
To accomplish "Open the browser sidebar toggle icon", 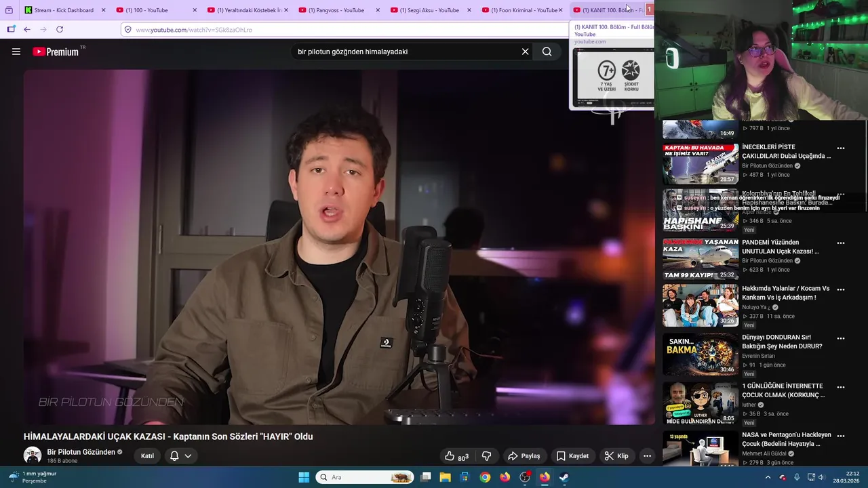I will pos(11,29).
